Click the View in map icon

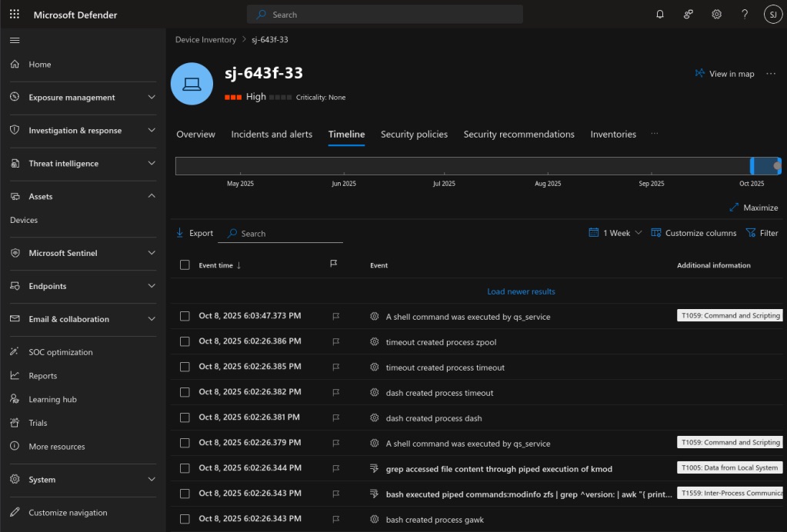[x=700, y=73]
